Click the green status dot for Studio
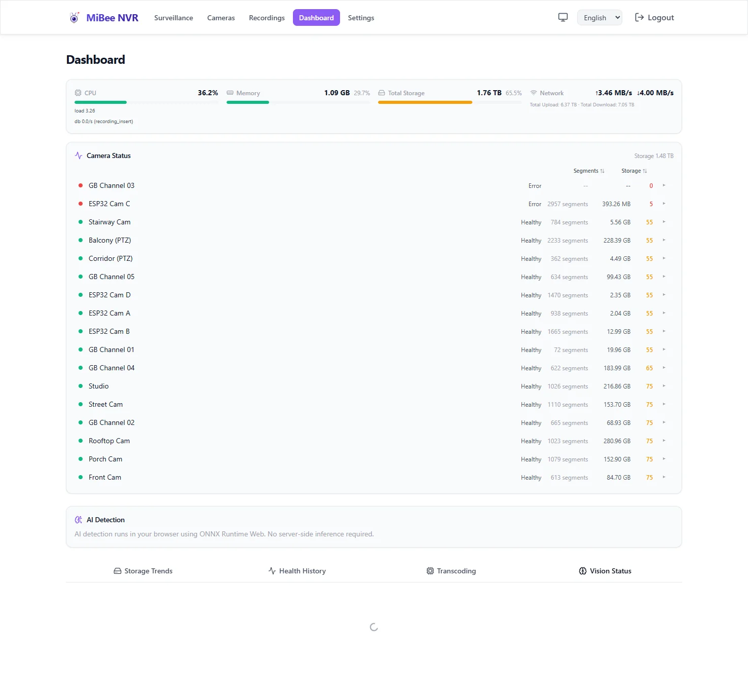Image resolution: width=748 pixels, height=700 pixels. 81,386
